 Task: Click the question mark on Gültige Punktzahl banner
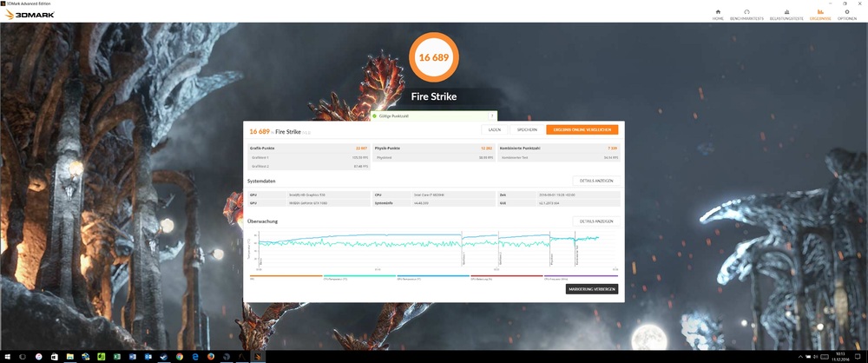[493, 115]
